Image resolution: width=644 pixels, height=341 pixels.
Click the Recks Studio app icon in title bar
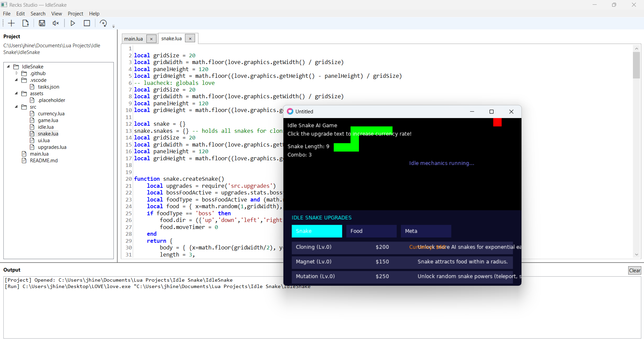click(x=4, y=5)
